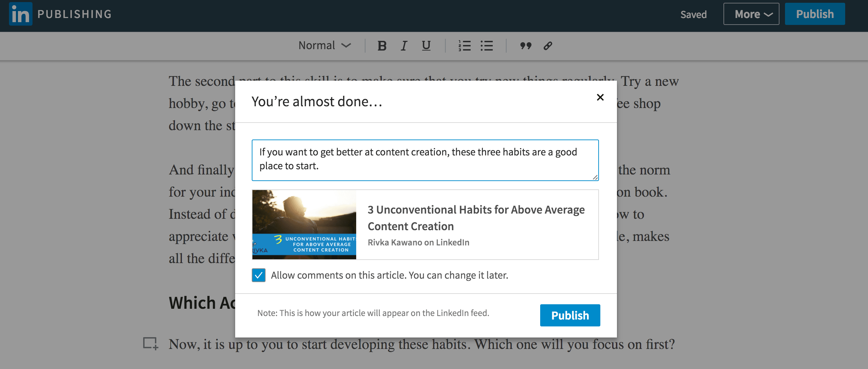The height and width of the screenshot is (369, 868).
Task: Expand the More menu
Action: [x=751, y=14]
